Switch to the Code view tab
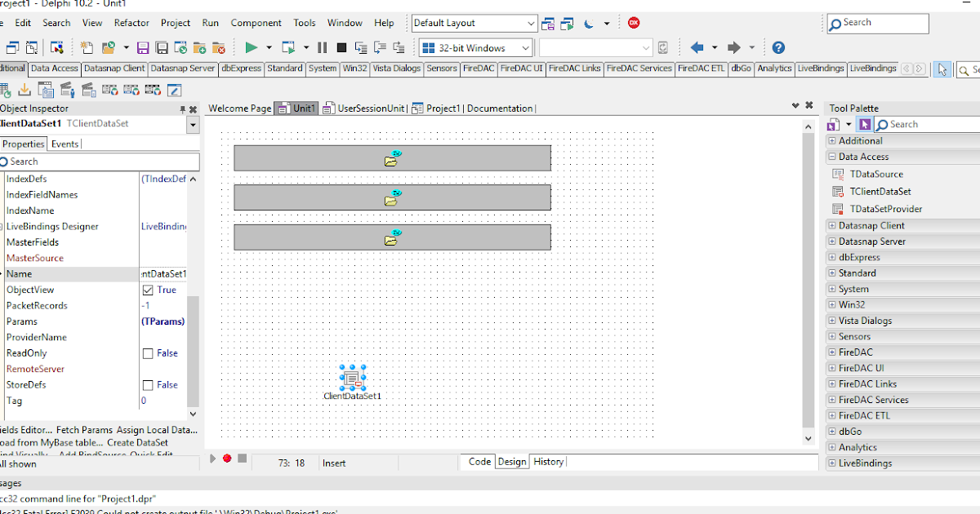The width and height of the screenshot is (980, 514). click(x=479, y=461)
